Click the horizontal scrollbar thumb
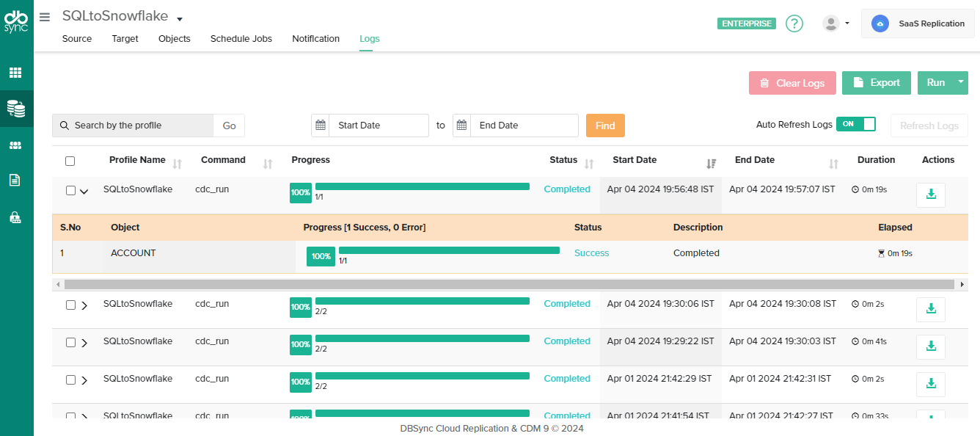 coord(509,284)
